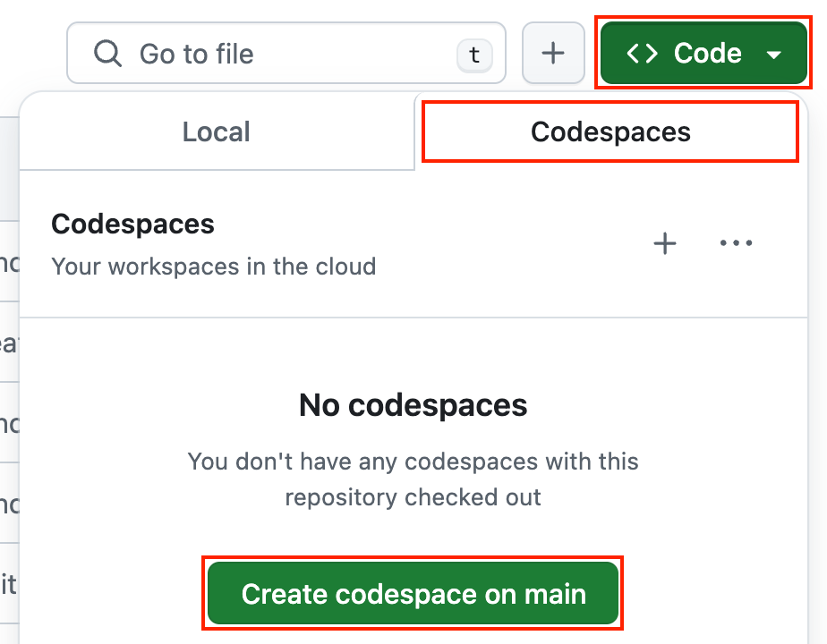The height and width of the screenshot is (644, 827).
Task: Click the Codespaces section heading
Action: point(132,225)
